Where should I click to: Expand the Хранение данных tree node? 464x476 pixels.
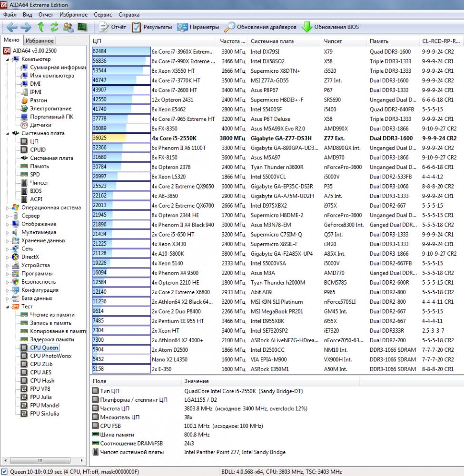point(8,241)
